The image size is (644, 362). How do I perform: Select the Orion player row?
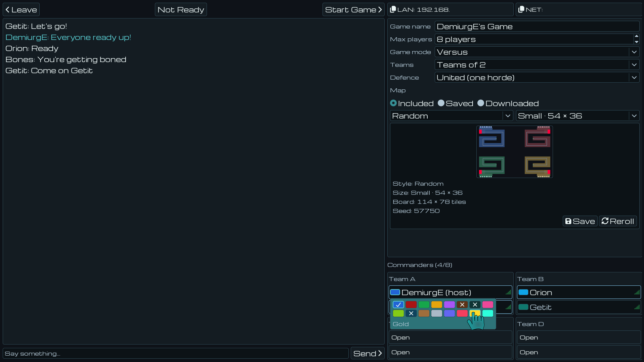coord(579,292)
